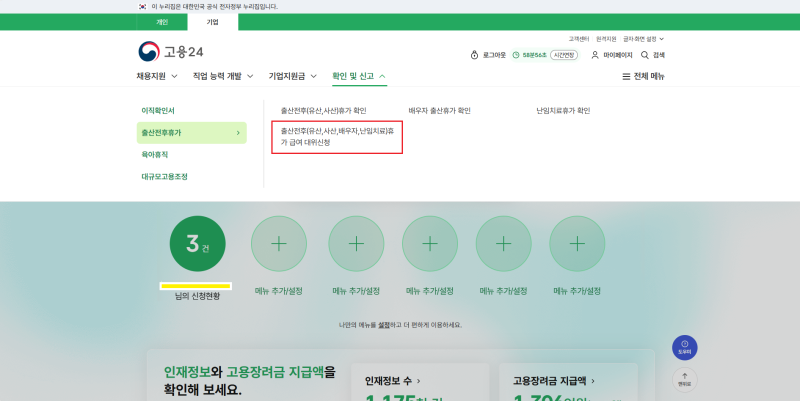
Task: Open 고용장려금 지급액 arrow link
Action: click(x=554, y=381)
